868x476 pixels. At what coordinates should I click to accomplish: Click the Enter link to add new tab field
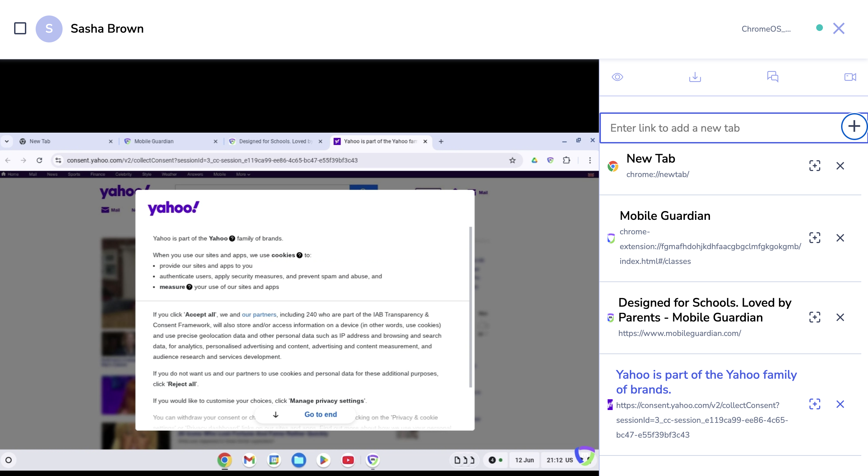point(708,128)
